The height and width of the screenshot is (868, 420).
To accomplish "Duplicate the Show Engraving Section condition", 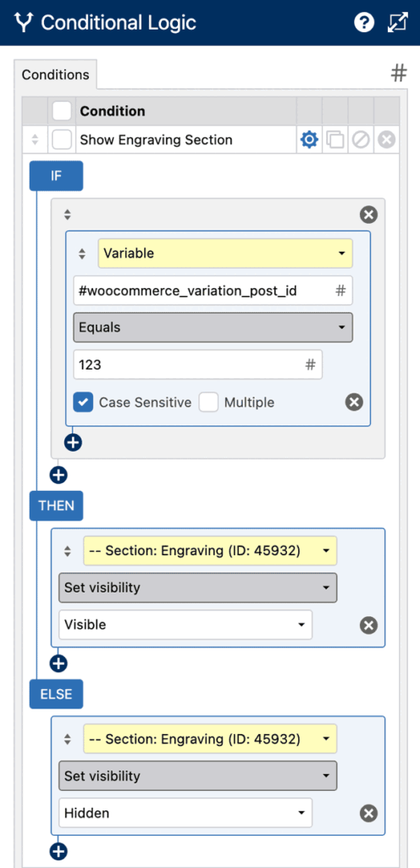I will click(x=334, y=140).
